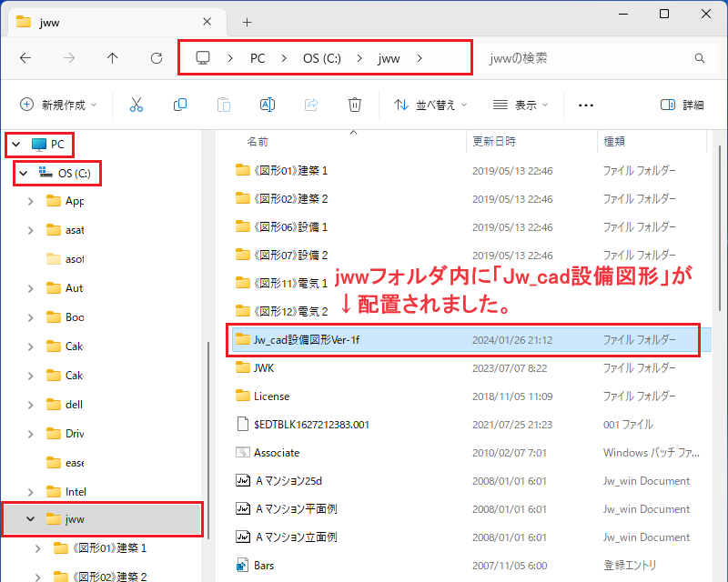728x582 pixels.
Task: Select the Rename icon in the toolbar
Action: [x=268, y=105]
